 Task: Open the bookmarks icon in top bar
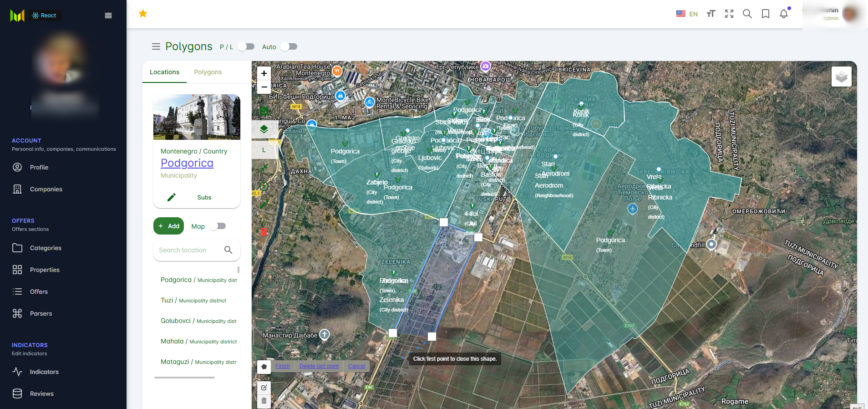click(766, 14)
